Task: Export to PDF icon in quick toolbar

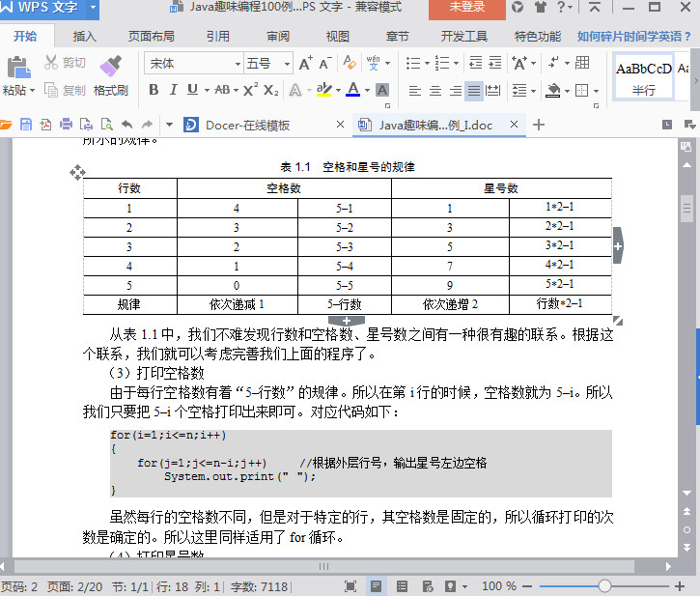Action: click(45, 125)
